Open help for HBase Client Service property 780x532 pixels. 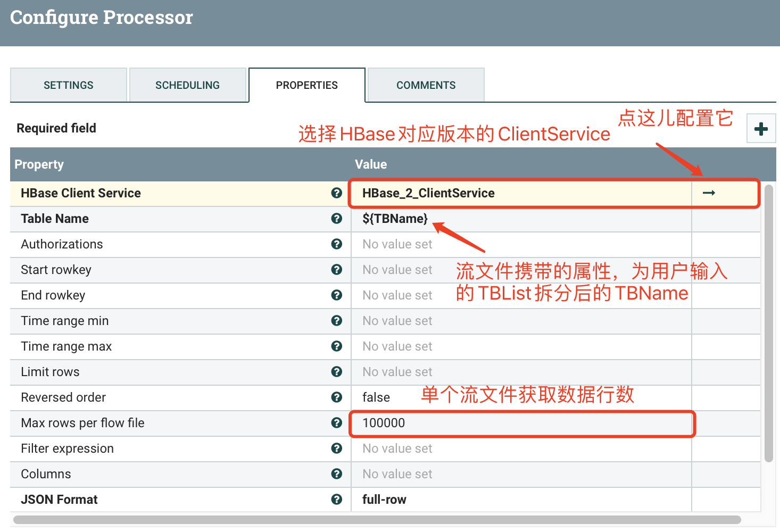[x=336, y=193]
